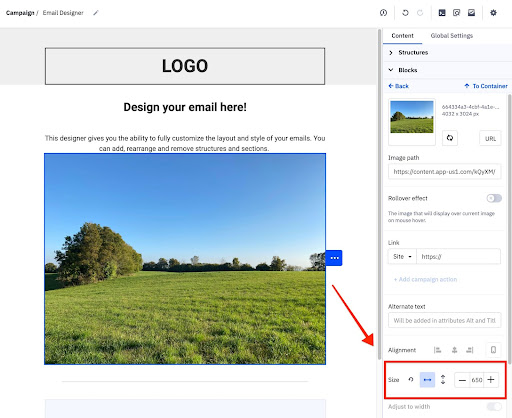Image resolution: width=512 pixels, height=418 pixels.
Task: Toggle the Adjust to width switch
Action: coord(494,407)
